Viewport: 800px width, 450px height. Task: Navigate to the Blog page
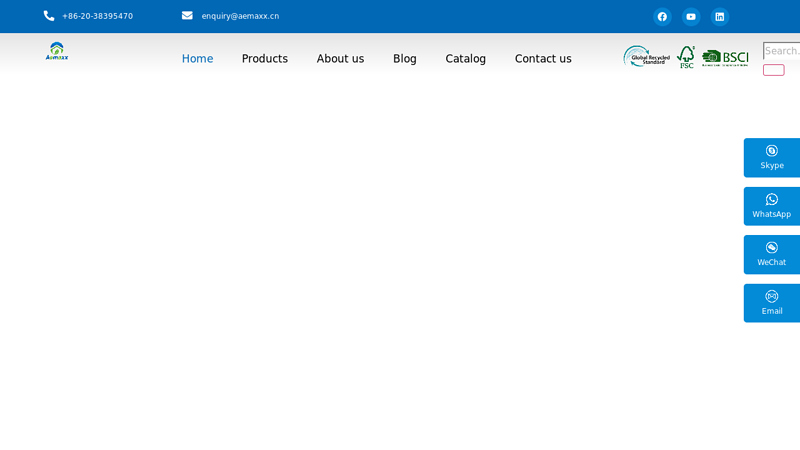[x=405, y=59]
